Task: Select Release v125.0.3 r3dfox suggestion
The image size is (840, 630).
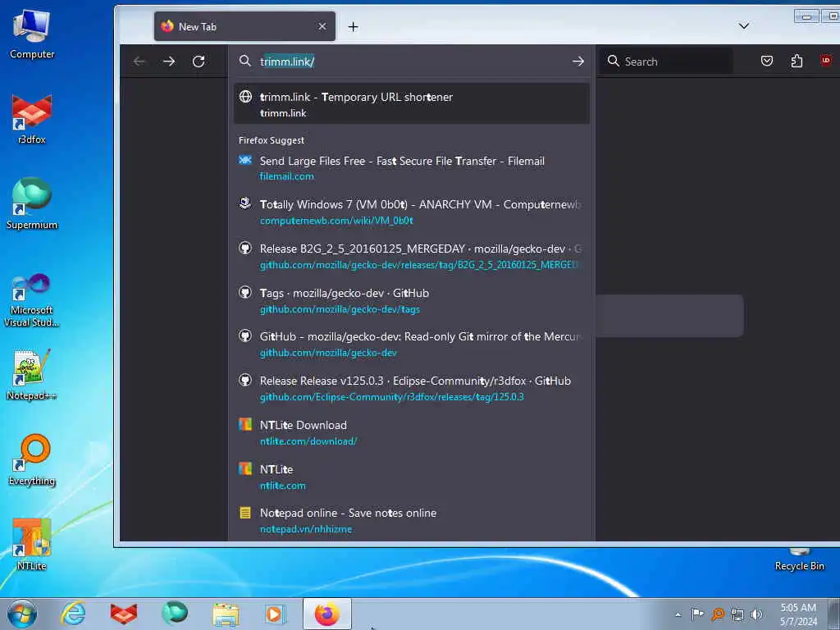Action: pyautogui.click(x=412, y=388)
